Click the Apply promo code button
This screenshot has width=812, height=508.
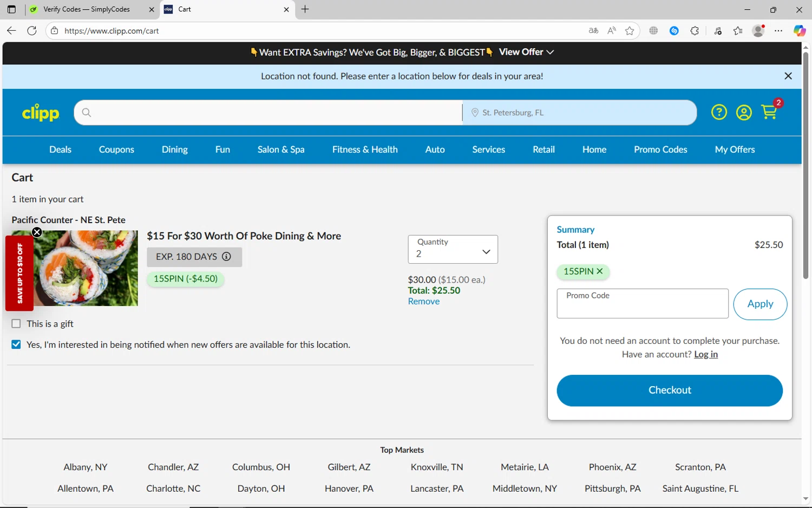click(760, 304)
